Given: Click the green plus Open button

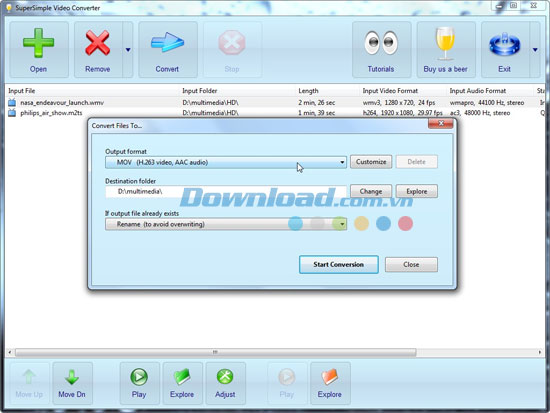Looking at the screenshot, I should [x=39, y=49].
